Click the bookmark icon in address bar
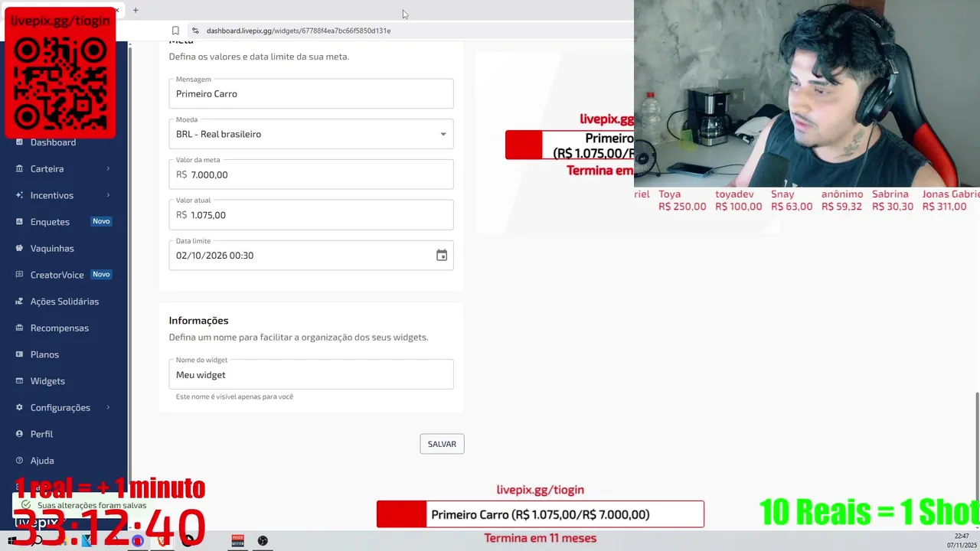980x551 pixels. tap(175, 31)
